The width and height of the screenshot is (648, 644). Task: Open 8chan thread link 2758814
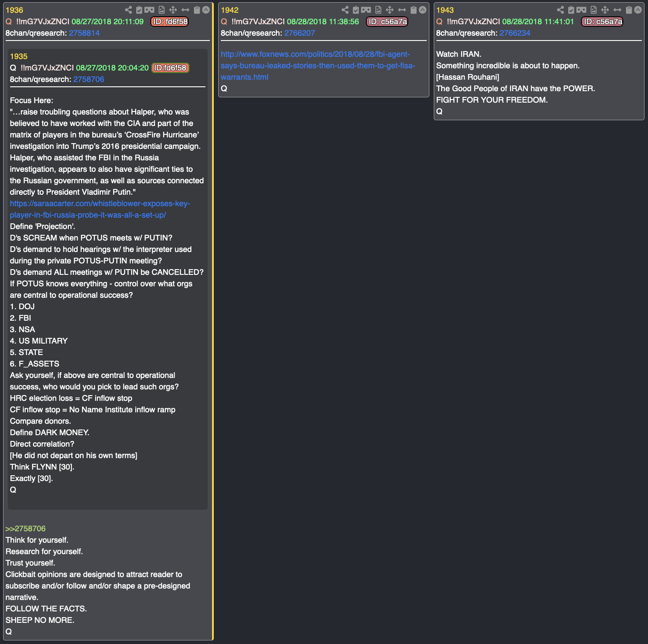84,33
